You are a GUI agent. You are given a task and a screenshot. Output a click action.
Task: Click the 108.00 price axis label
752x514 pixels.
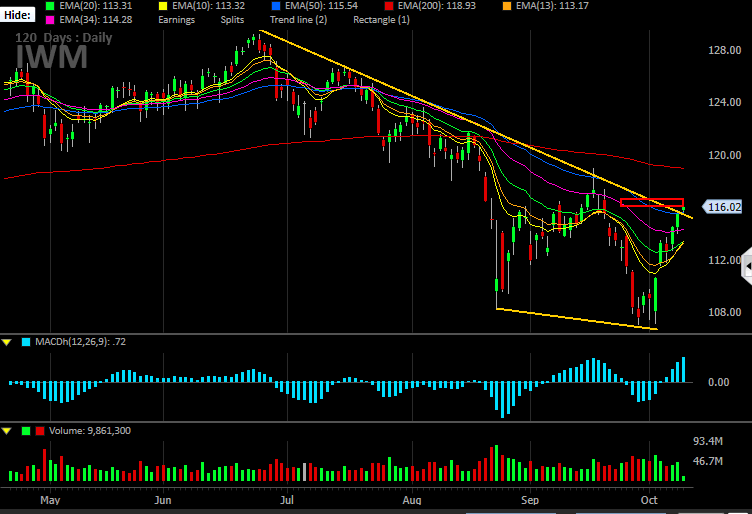coord(725,312)
